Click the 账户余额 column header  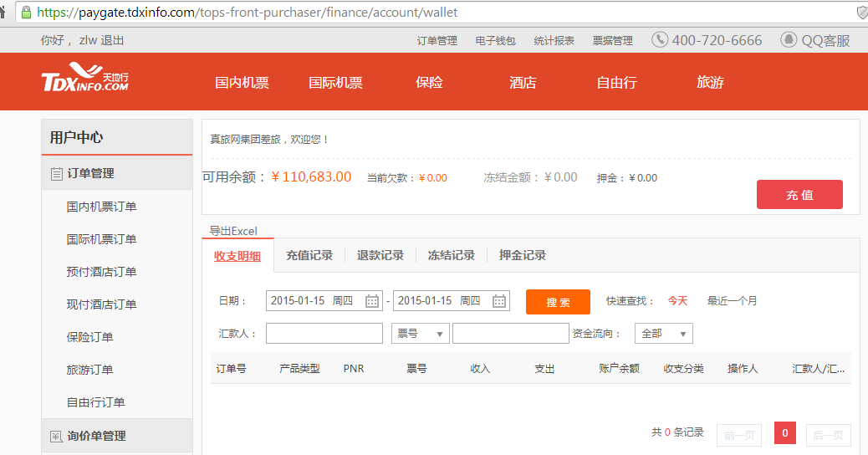619,369
